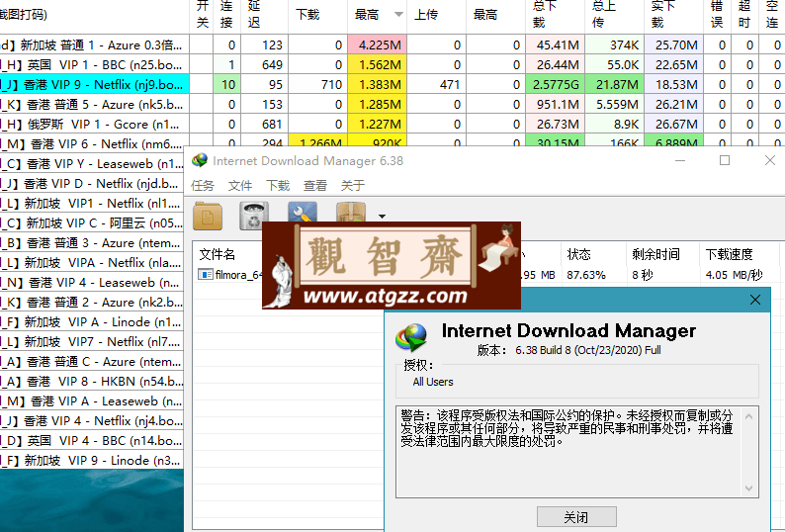The image size is (785, 532).
Task: Select the 香港 普通 C - Azure row
Action: click(x=92, y=361)
